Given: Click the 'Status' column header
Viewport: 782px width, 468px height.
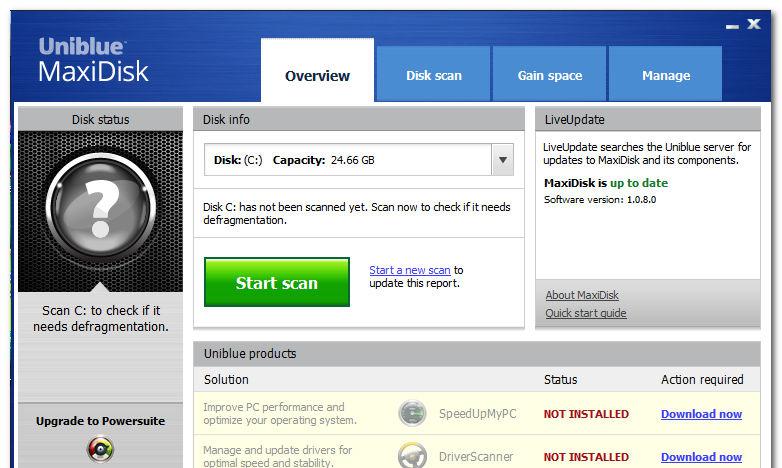Looking at the screenshot, I should (x=561, y=380).
